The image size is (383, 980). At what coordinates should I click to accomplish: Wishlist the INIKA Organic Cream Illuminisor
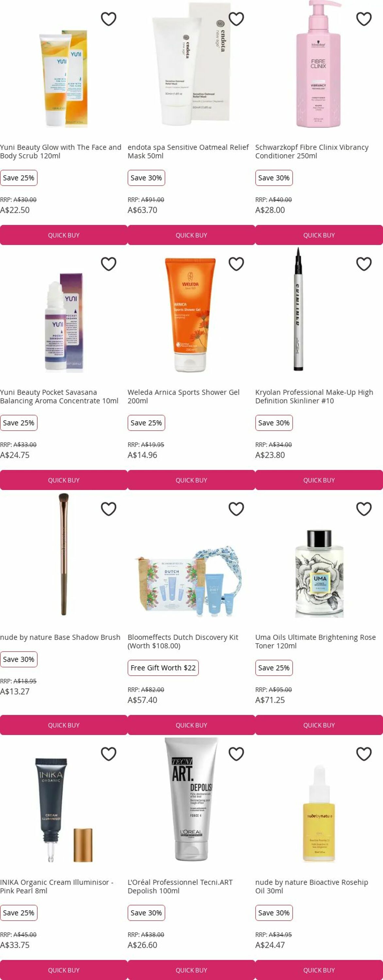[x=108, y=754]
